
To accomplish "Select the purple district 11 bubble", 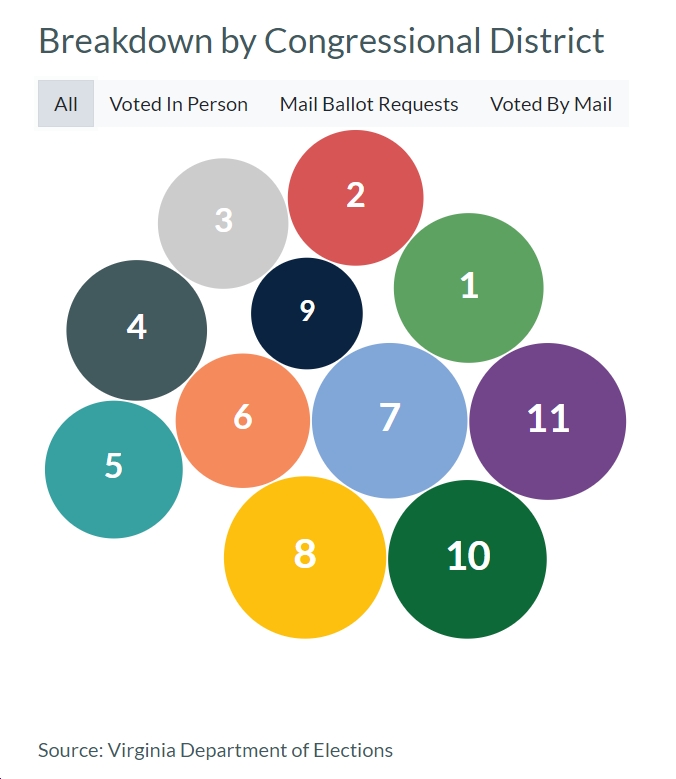I will pos(547,421).
